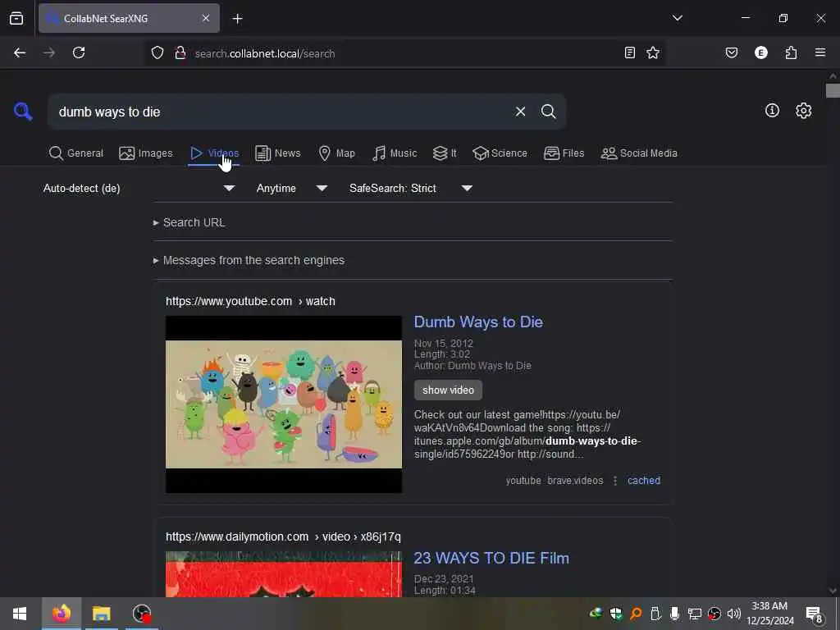Open a new browser tab

pyautogui.click(x=237, y=19)
